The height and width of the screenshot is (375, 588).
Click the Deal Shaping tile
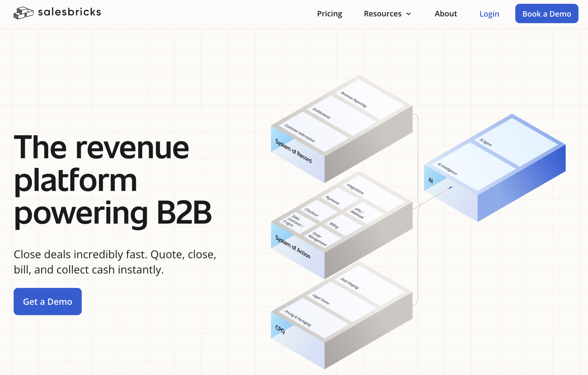pyautogui.click(x=370, y=286)
